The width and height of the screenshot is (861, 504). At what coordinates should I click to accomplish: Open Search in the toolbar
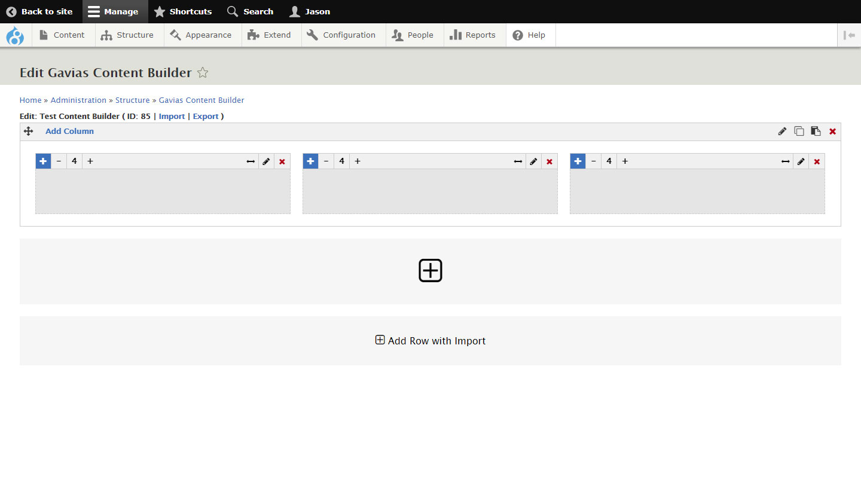click(251, 11)
